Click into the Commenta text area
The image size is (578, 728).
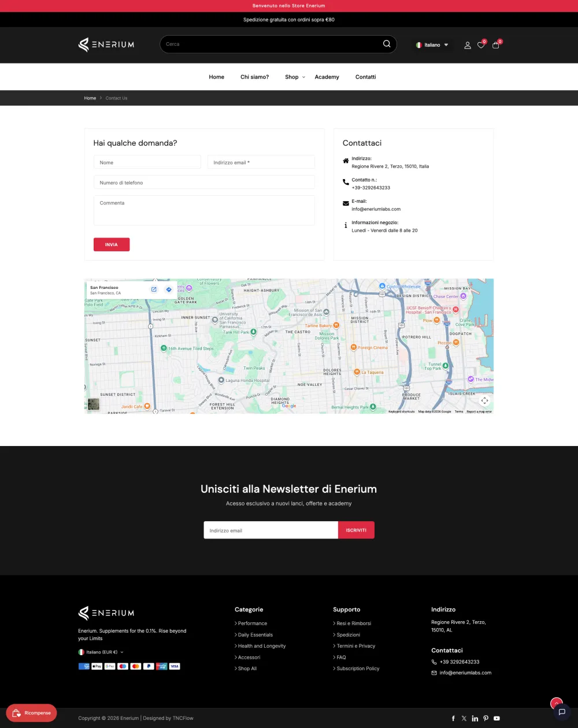coord(204,210)
